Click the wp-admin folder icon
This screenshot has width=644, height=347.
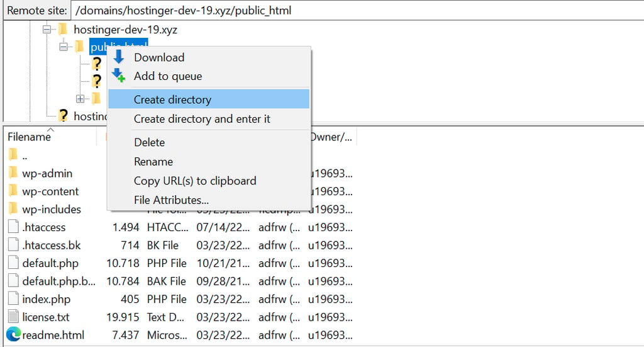click(x=13, y=173)
